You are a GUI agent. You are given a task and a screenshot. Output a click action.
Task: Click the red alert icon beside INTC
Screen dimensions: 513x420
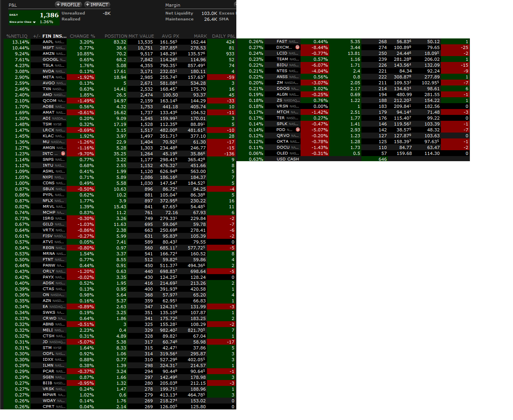(x=63, y=154)
